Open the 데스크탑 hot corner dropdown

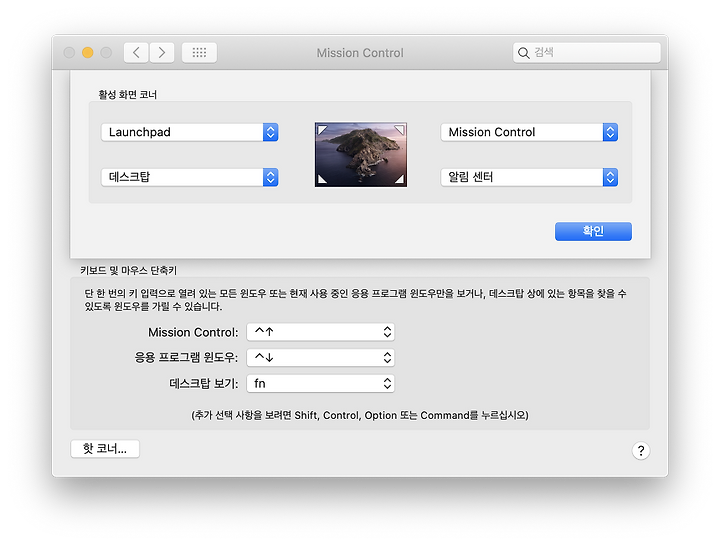point(190,177)
